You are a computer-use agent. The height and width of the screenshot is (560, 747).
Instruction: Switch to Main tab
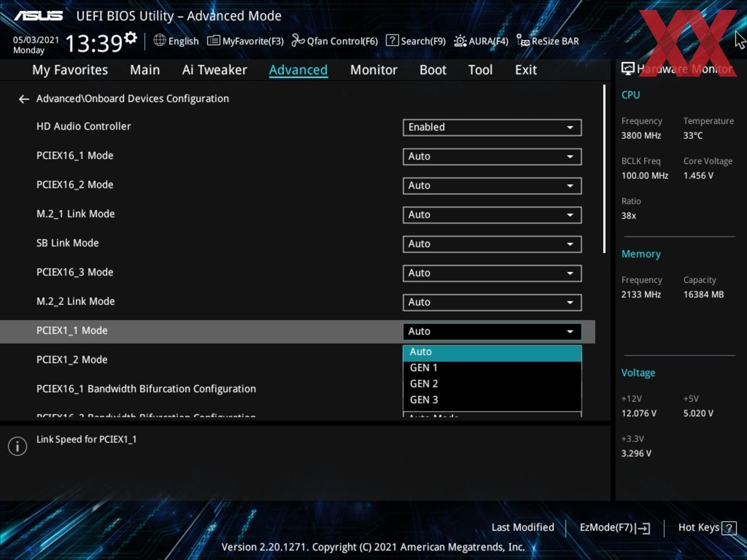point(145,70)
